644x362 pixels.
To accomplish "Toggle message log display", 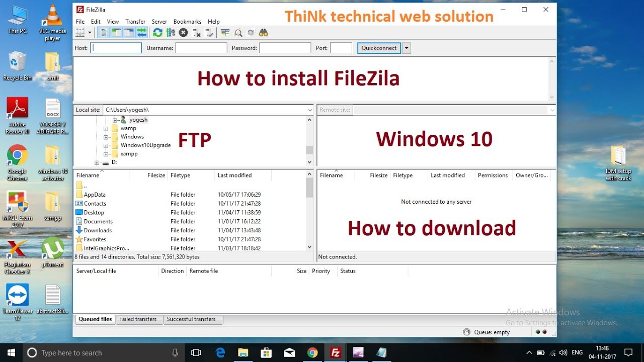I will 104,33.
